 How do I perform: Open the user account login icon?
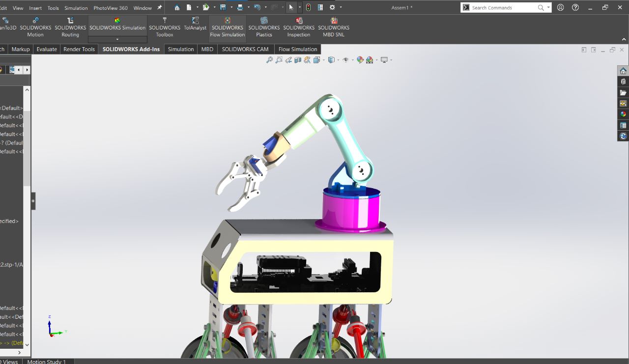click(561, 7)
